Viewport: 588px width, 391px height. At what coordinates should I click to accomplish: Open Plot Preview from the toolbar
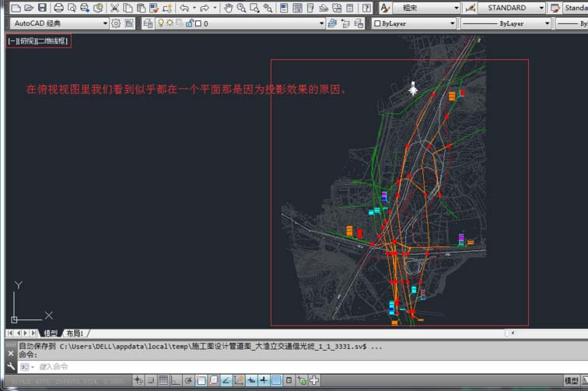[72, 8]
